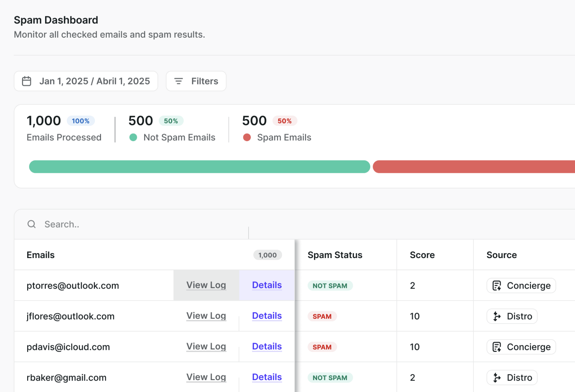Viewport: 575px width, 392px height.
Task: Click Distro icon in rbaker row
Action: coord(497,378)
